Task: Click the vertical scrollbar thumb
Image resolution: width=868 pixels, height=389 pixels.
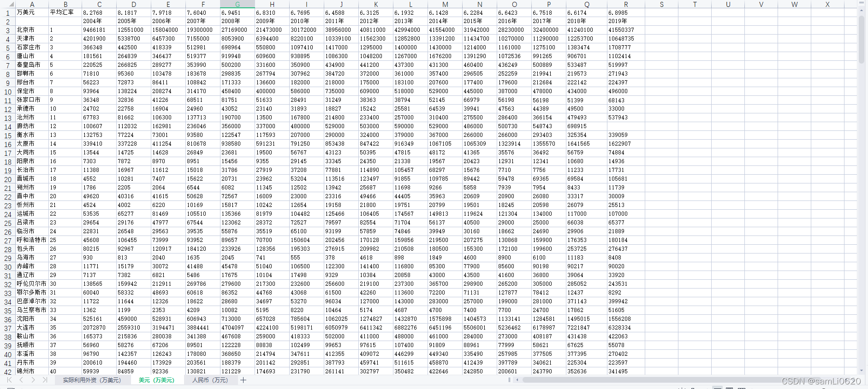Action: (862, 39)
